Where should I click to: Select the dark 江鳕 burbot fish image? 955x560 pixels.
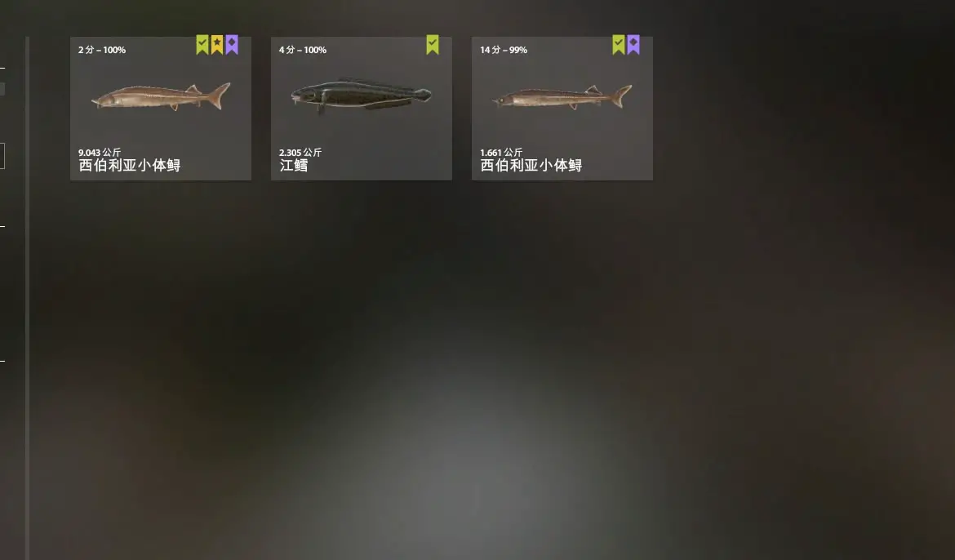361,96
